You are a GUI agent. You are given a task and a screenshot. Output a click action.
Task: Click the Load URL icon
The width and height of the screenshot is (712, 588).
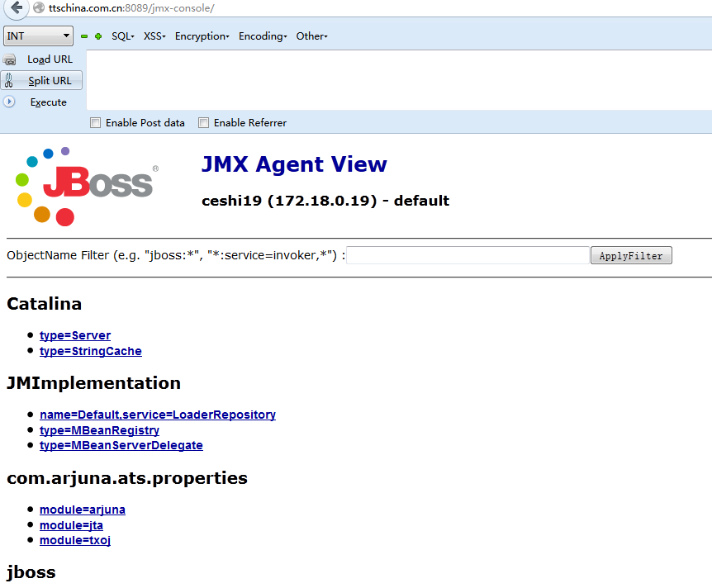10,59
